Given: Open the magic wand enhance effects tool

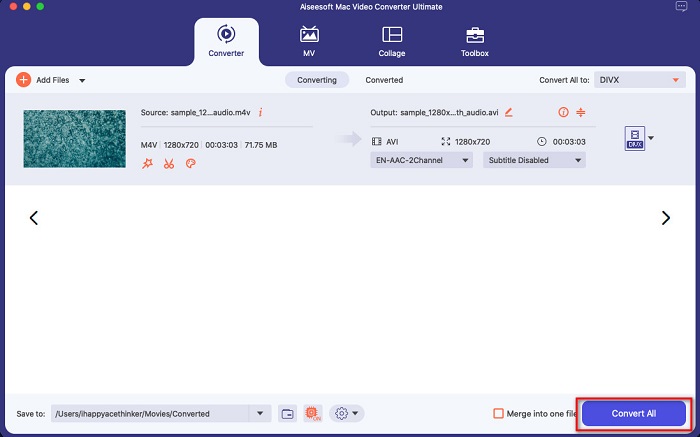Looking at the screenshot, I should pyautogui.click(x=147, y=164).
